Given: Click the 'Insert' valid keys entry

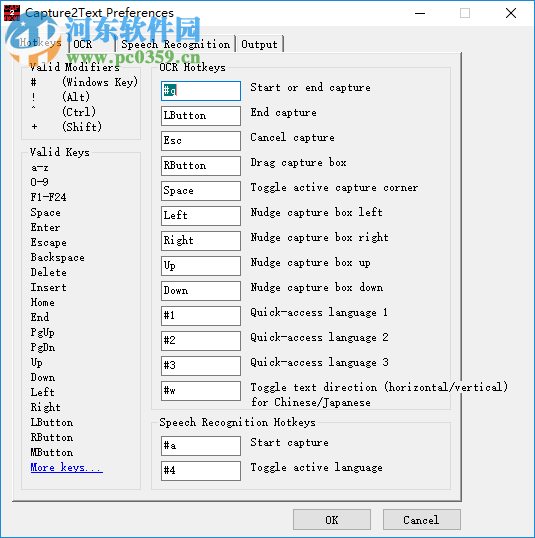Looking at the screenshot, I should [x=49, y=288].
